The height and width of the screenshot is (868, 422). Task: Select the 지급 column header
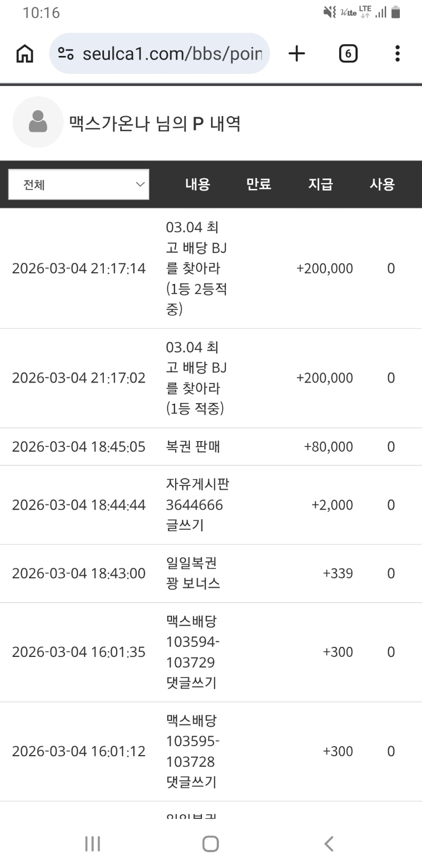(320, 184)
